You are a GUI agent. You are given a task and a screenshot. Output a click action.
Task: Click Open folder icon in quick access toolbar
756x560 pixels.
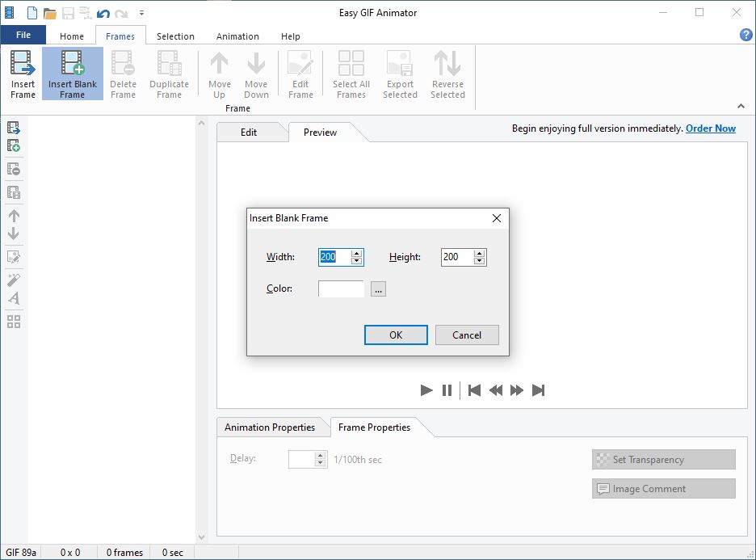coord(49,13)
